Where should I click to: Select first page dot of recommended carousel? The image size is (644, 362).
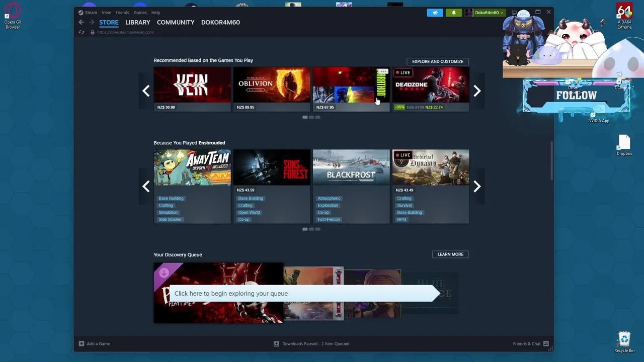point(305,117)
